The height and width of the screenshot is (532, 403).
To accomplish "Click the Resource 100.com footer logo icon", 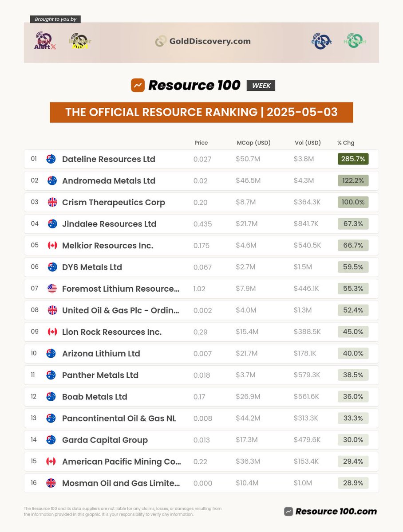I will pos(289,512).
